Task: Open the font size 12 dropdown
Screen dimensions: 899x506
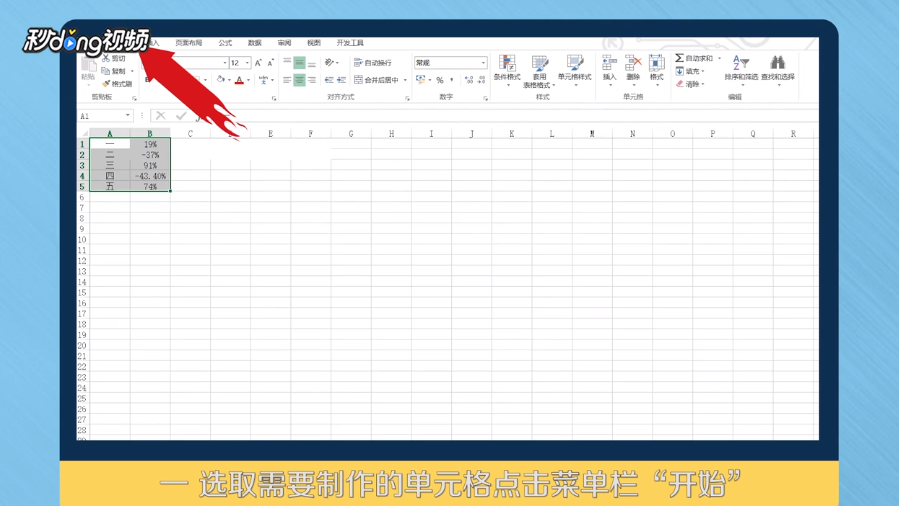Action: [x=248, y=62]
